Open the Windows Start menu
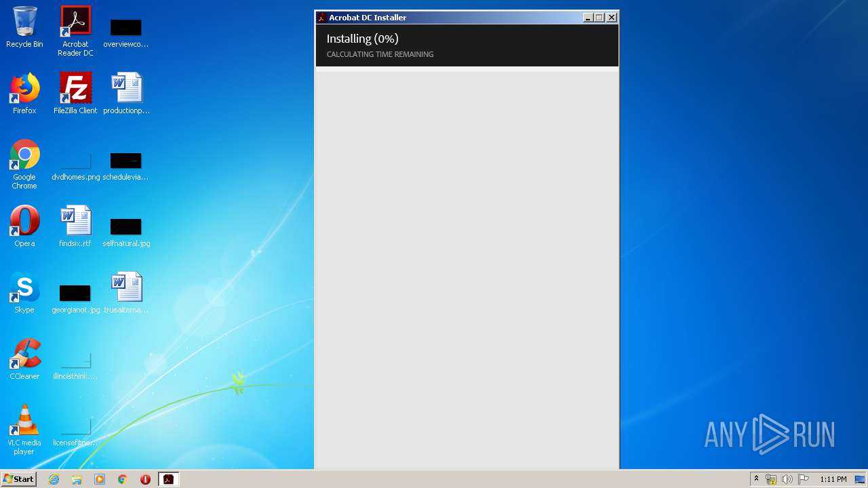868x488 pixels. [18, 479]
